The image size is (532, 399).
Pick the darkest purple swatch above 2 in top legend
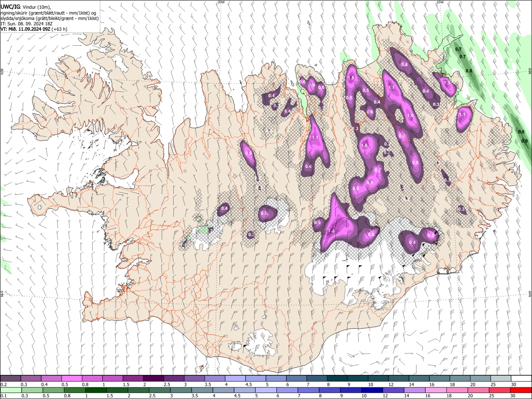[153, 379]
